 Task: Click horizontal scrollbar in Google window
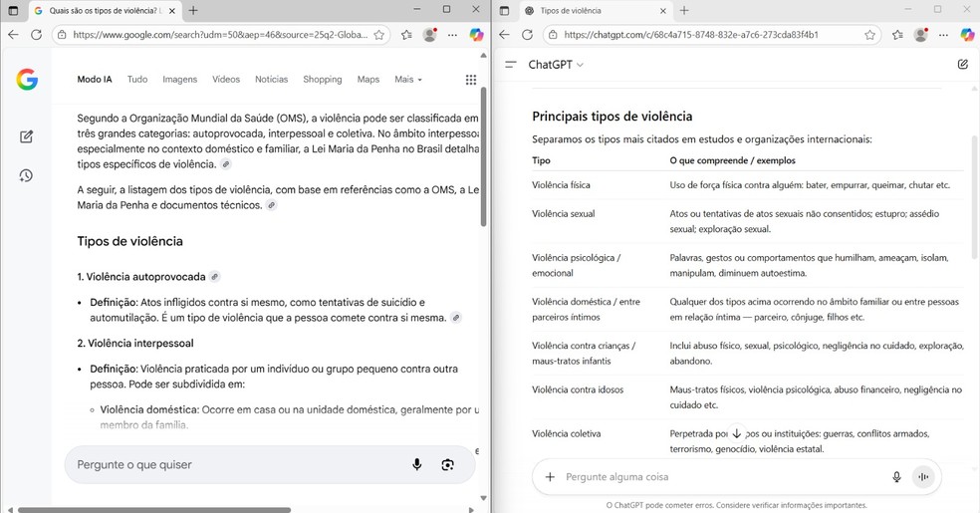(154, 510)
